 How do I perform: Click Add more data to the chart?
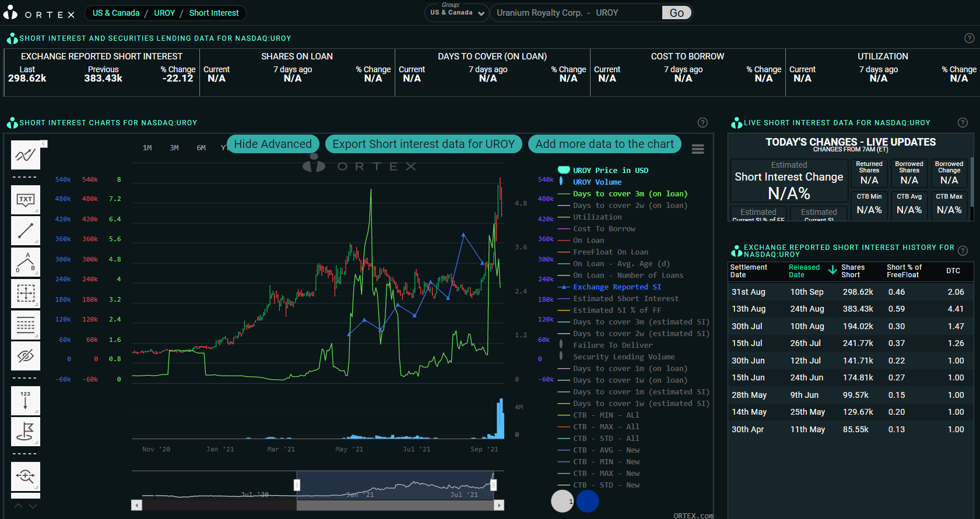click(605, 144)
